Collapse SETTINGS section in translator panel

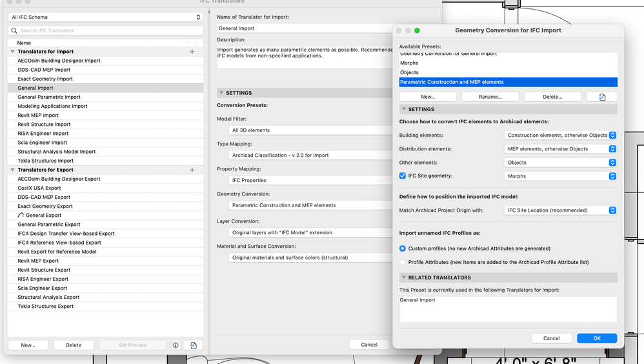(221, 93)
